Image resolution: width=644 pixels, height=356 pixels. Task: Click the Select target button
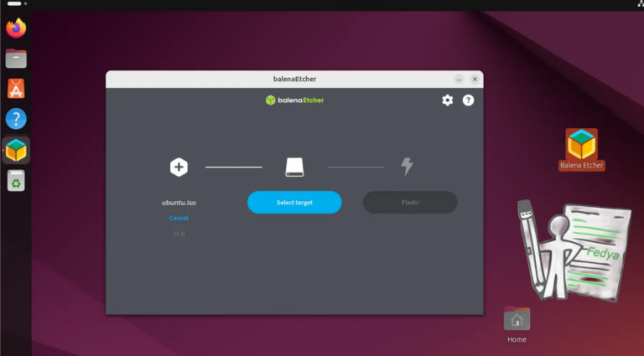294,202
